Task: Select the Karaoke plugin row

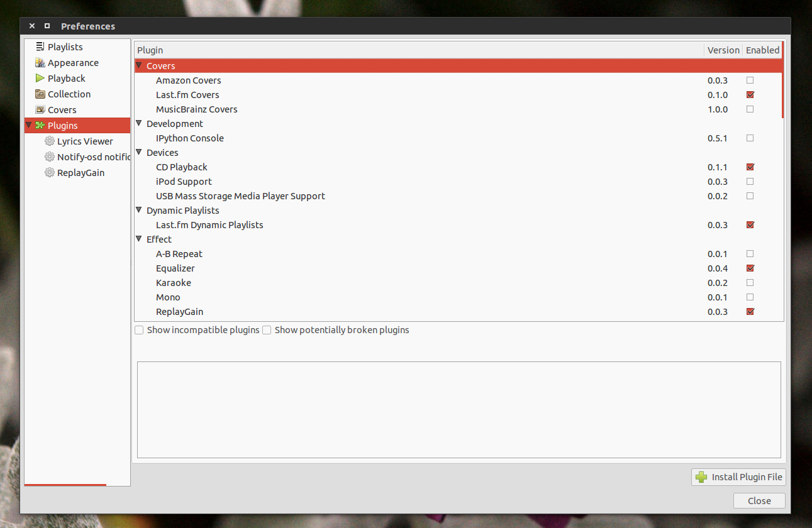Action: (458, 283)
